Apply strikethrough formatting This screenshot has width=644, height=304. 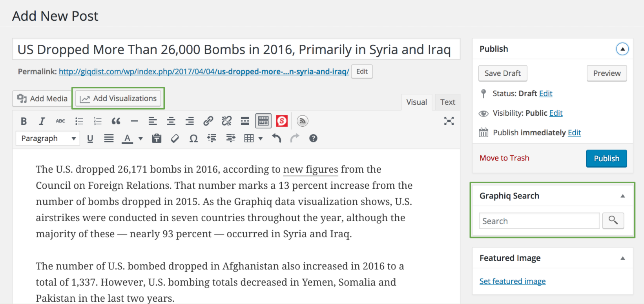click(x=60, y=121)
